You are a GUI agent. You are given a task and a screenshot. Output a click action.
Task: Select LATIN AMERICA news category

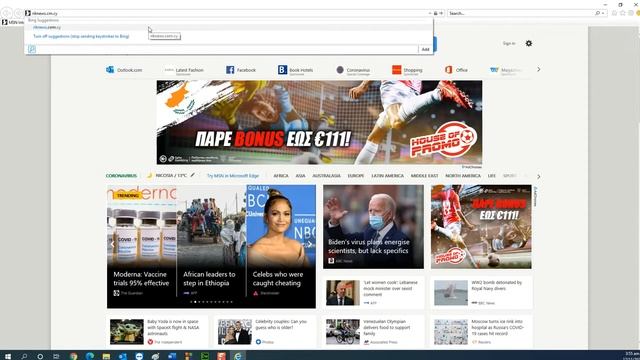tap(387, 176)
